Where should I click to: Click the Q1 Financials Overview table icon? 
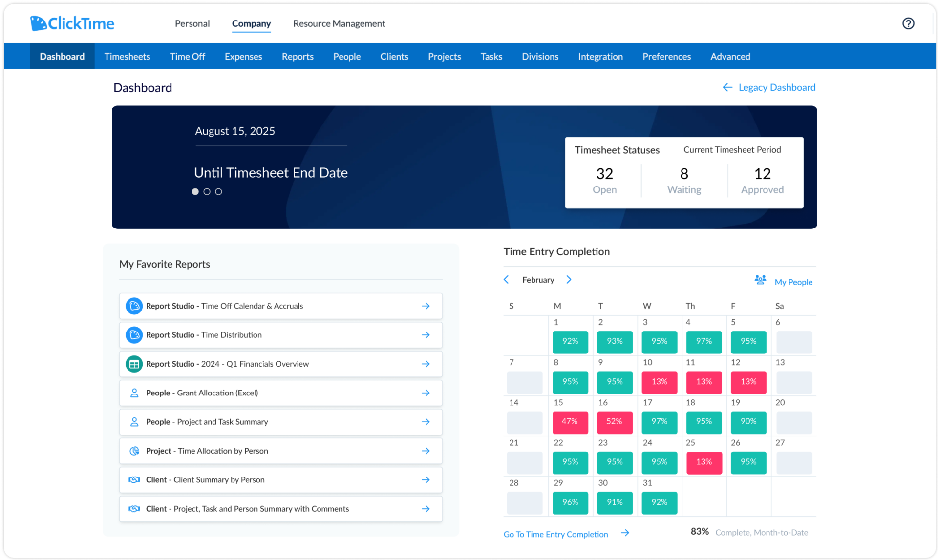point(134,364)
